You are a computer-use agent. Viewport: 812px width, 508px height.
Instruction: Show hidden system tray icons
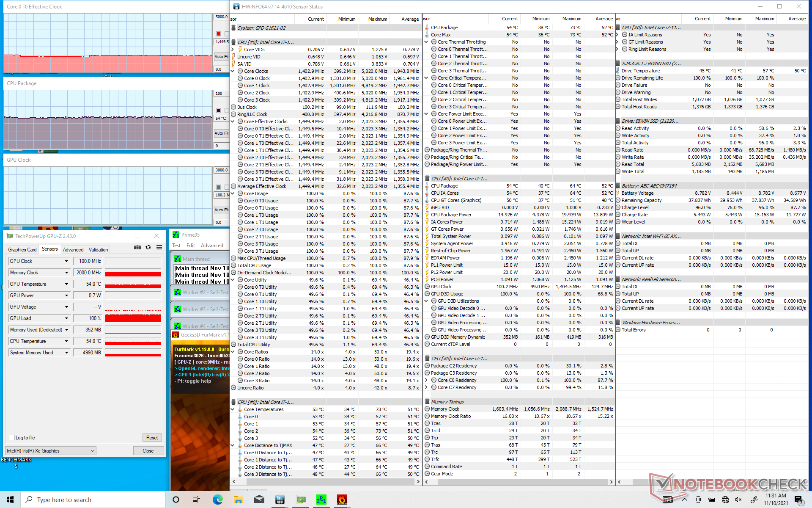pos(685,500)
